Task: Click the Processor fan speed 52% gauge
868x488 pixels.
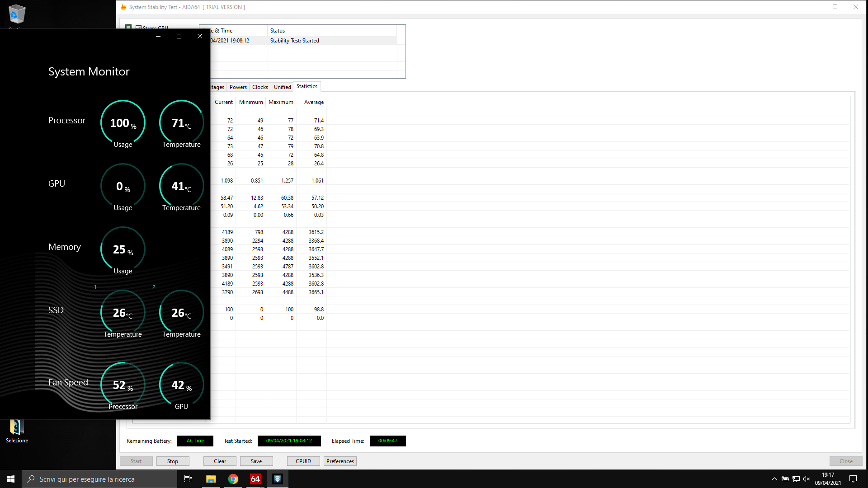Action: coord(123,385)
